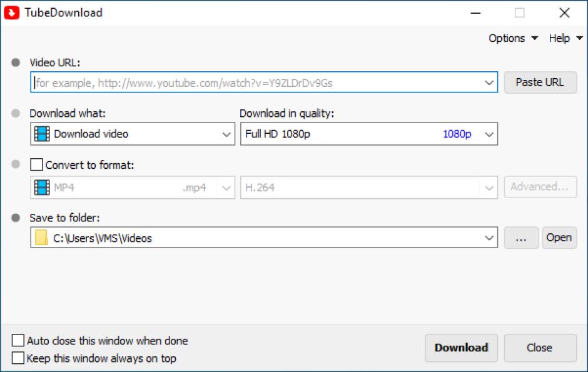Tick Keep this window always on top
Image resolution: width=588 pixels, height=372 pixels.
pyautogui.click(x=18, y=358)
